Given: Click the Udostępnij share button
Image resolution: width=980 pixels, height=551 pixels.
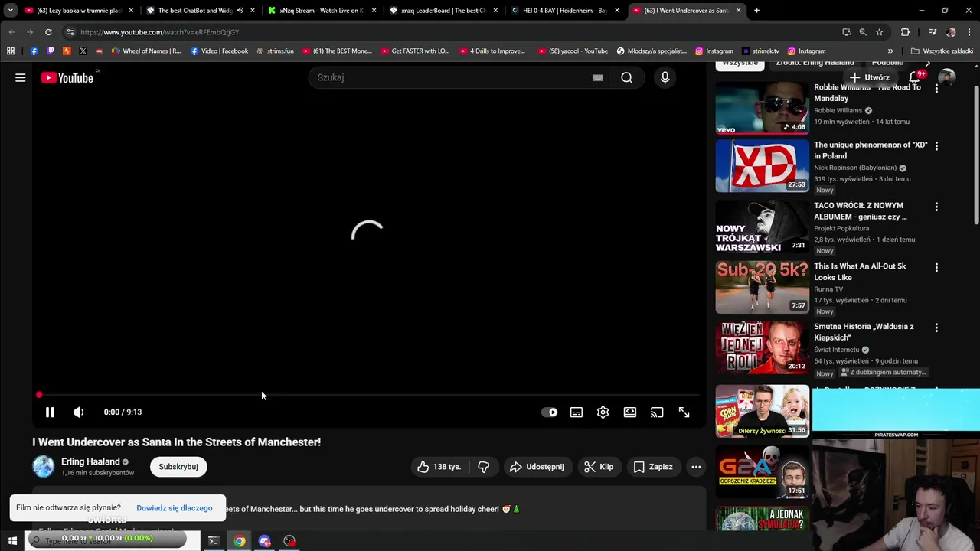Looking at the screenshot, I should pyautogui.click(x=537, y=467).
